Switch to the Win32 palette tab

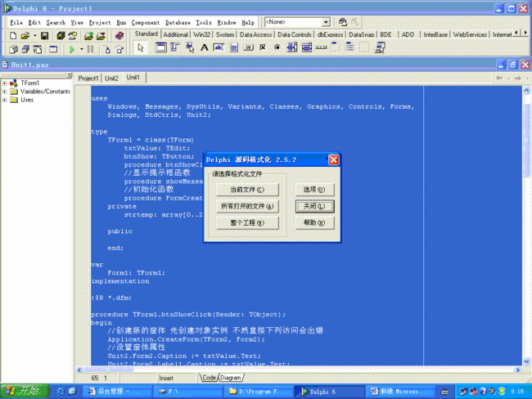(x=202, y=34)
